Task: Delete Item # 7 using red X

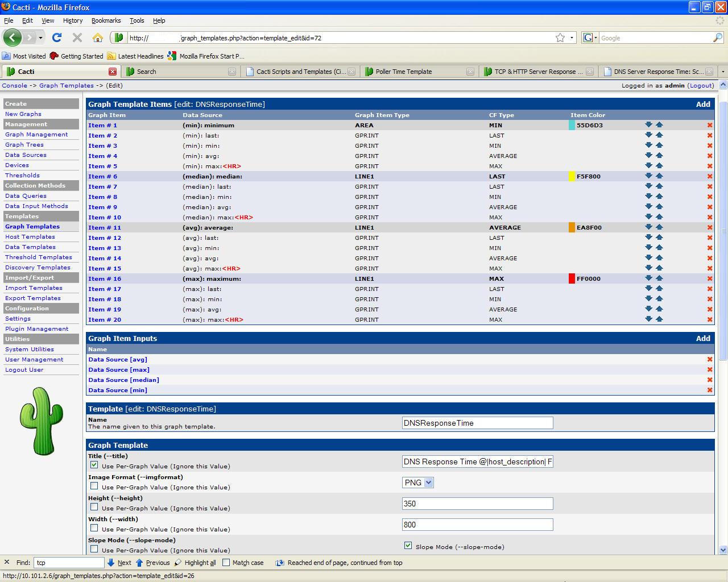Action: click(710, 186)
